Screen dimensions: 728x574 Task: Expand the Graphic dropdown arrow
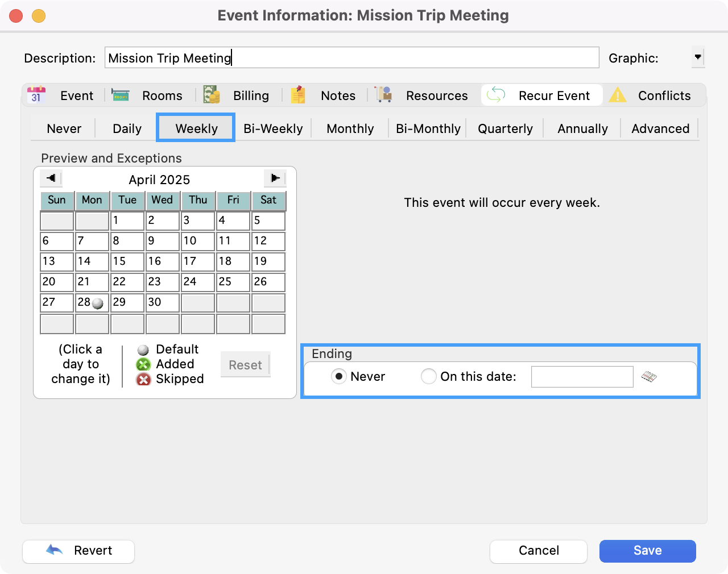coord(698,57)
